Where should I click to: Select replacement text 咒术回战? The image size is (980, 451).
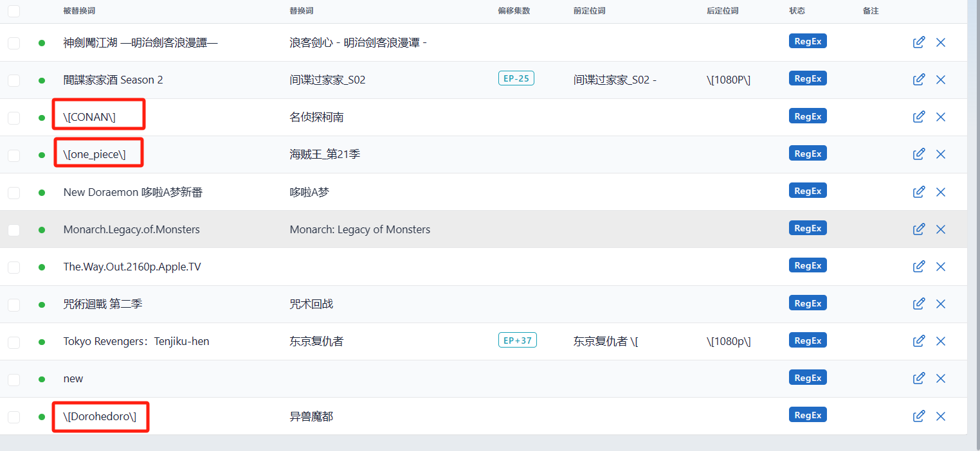[x=312, y=304]
